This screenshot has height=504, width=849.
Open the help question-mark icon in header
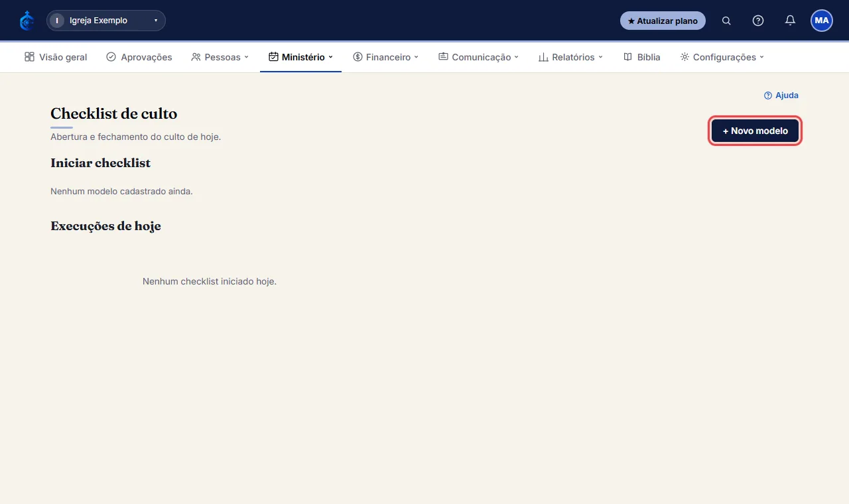tap(758, 21)
